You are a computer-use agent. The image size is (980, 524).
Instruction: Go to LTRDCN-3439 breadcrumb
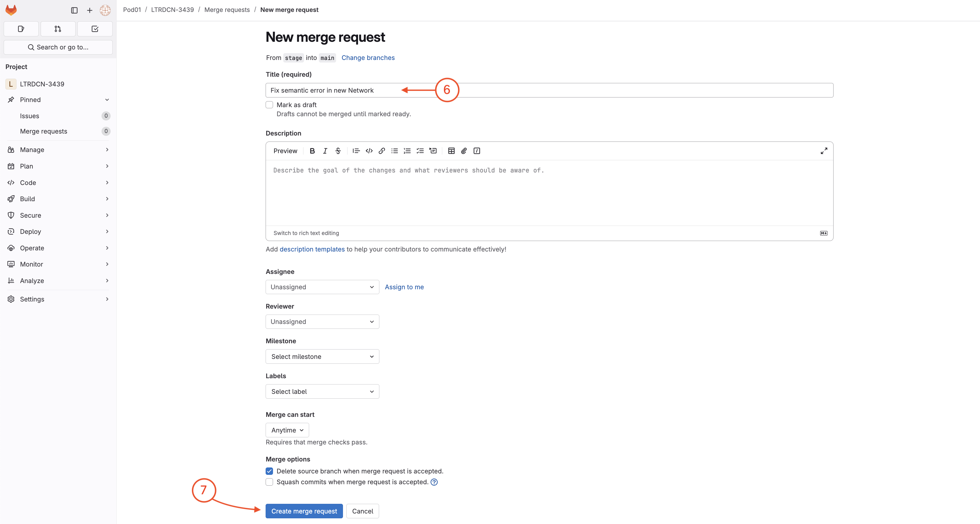172,10
